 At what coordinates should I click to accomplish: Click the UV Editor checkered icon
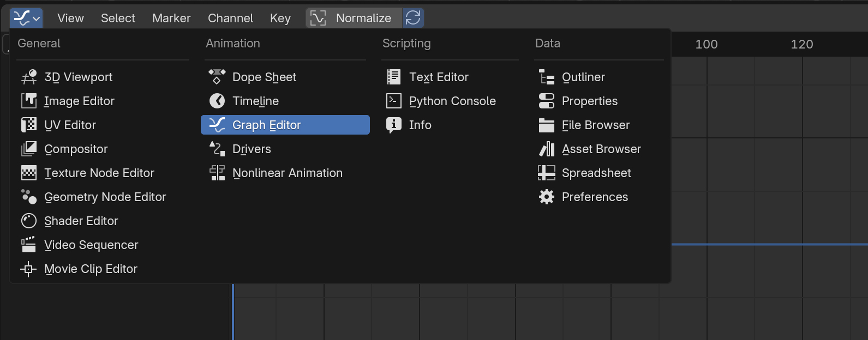click(x=29, y=125)
